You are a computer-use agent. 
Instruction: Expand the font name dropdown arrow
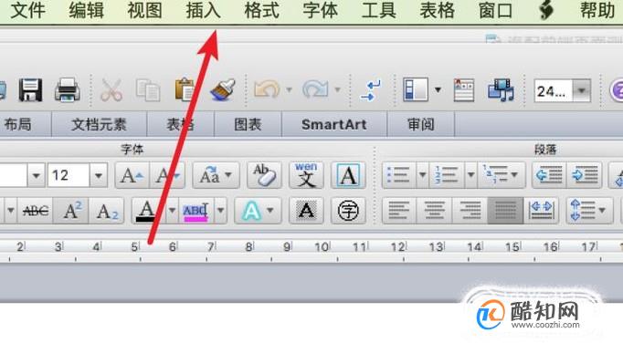coord(37,175)
